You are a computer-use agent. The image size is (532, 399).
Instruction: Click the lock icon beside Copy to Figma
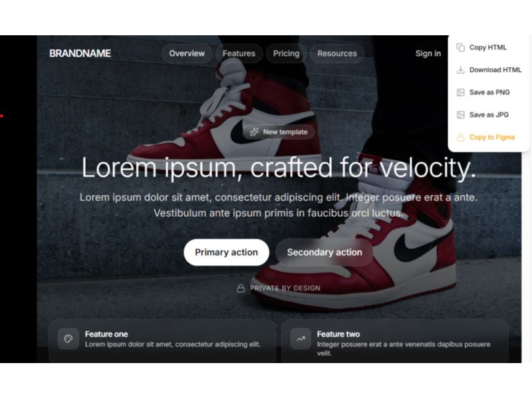point(460,137)
